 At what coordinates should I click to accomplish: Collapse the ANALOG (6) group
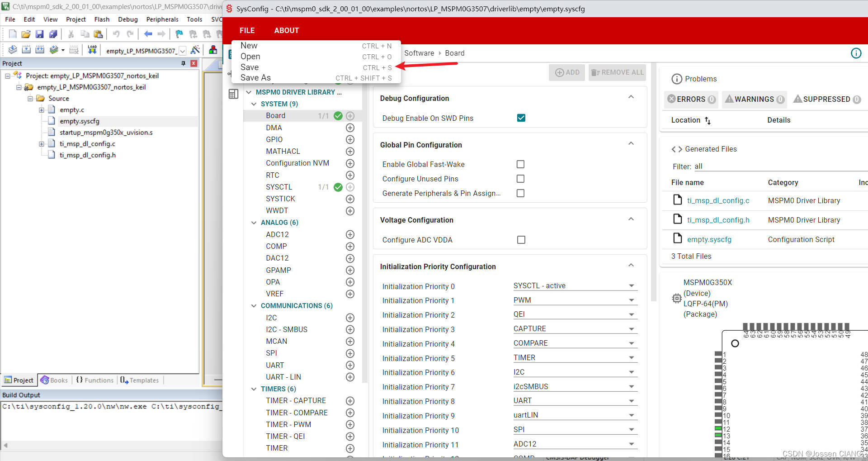tap(254, 223)
